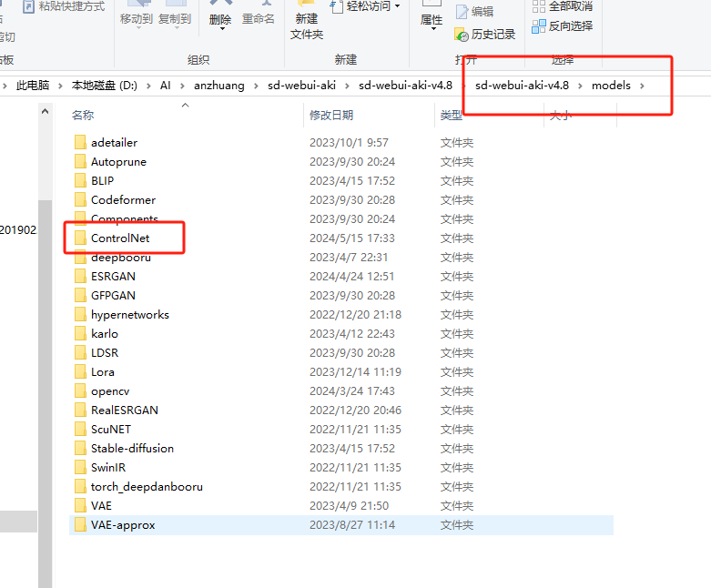Select the ControlNet folder icon
This screenshot has width=711, height=588.
(80, 238)
